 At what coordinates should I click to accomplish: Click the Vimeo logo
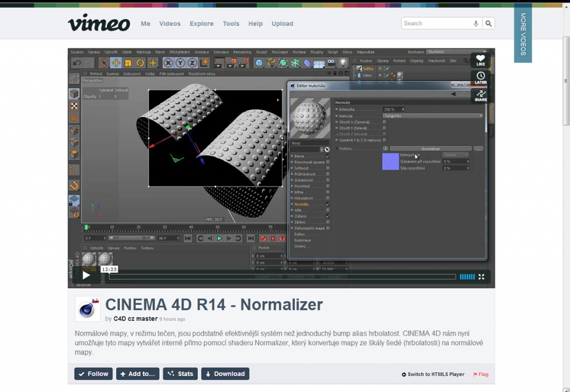pyautogui.click(x=99, y=23)
